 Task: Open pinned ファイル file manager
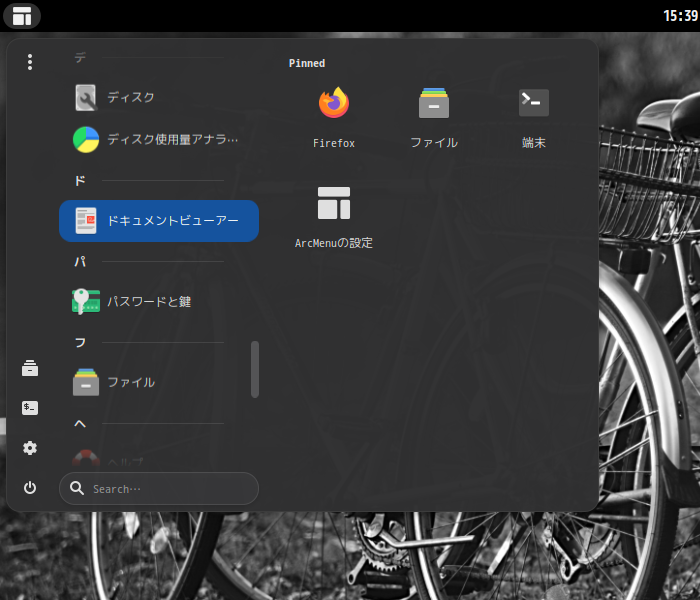(x=433, y=118)
